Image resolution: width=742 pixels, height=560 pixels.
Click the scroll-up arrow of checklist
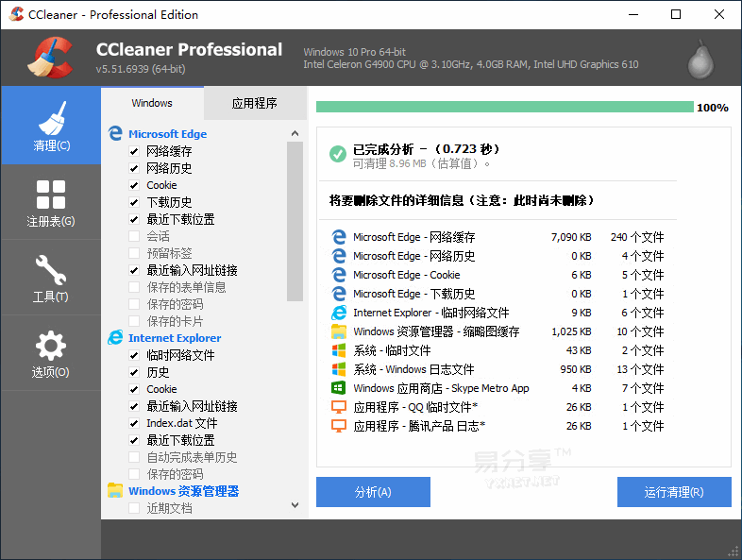pos(295,133)
